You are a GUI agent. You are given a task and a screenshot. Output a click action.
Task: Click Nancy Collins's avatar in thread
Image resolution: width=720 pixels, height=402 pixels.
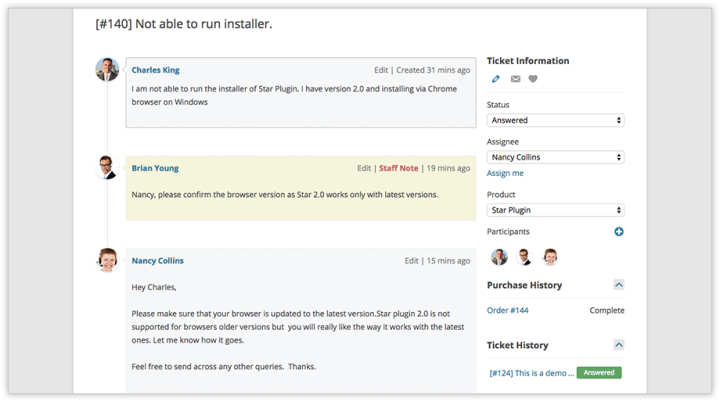(x=107, y=260)
